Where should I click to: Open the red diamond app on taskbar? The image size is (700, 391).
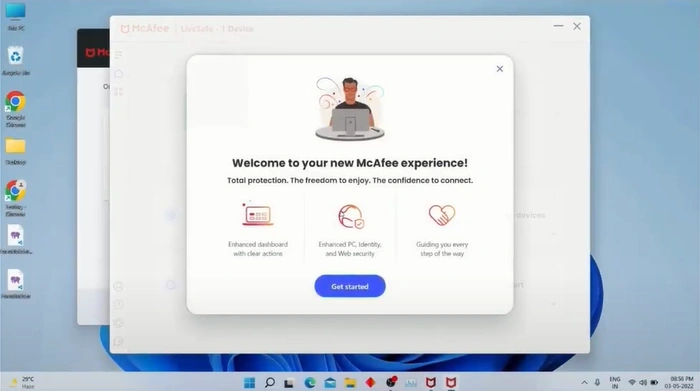pyautogui.click(x=370, y=383)
